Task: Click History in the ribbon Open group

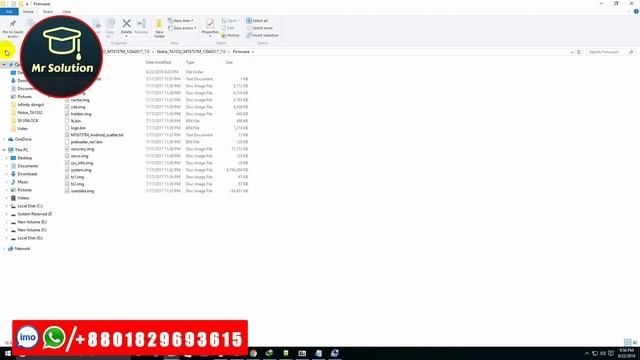Action: point(230,36)
